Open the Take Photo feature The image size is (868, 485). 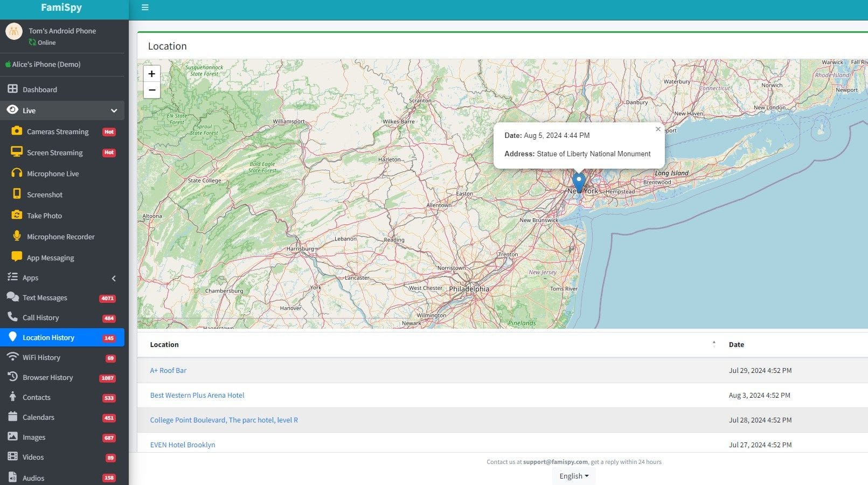[43, 216]
